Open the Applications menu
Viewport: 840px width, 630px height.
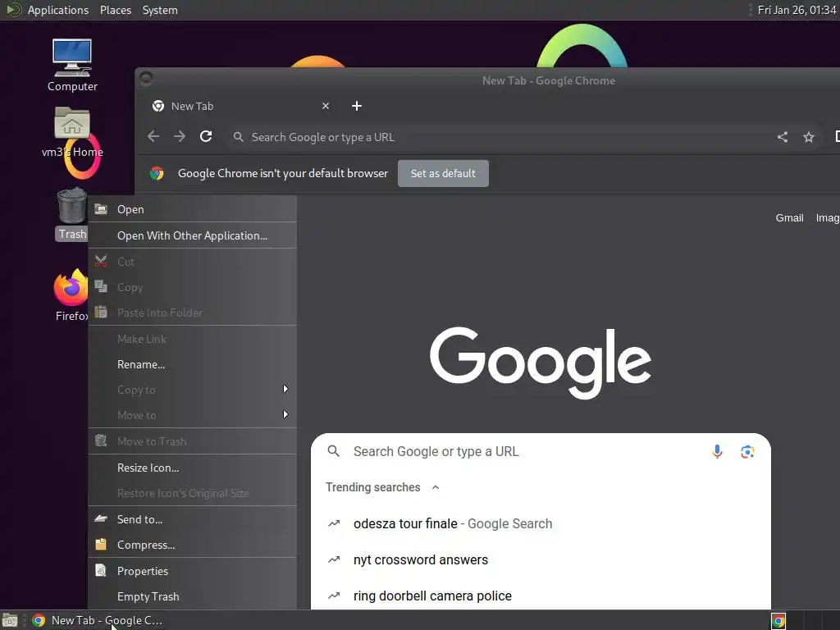pos(58,10)
